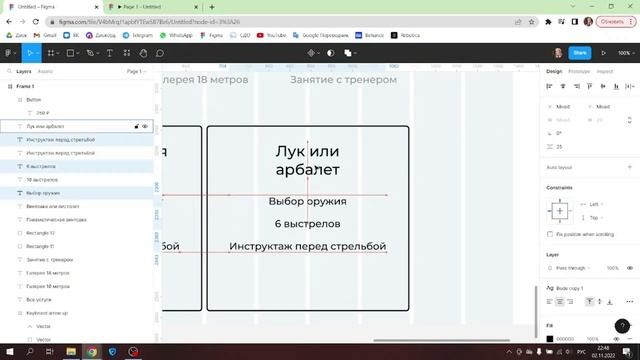Open the Gmail bookmark
Image resolution: width=640 pixels, height=360 pixels.
click(45, 36)
